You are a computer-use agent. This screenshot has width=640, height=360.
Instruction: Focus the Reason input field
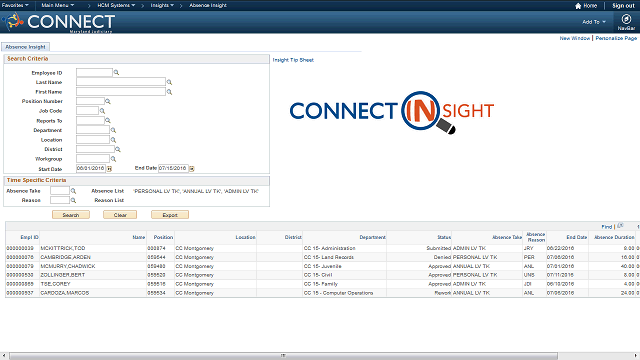tap(60, 200)
